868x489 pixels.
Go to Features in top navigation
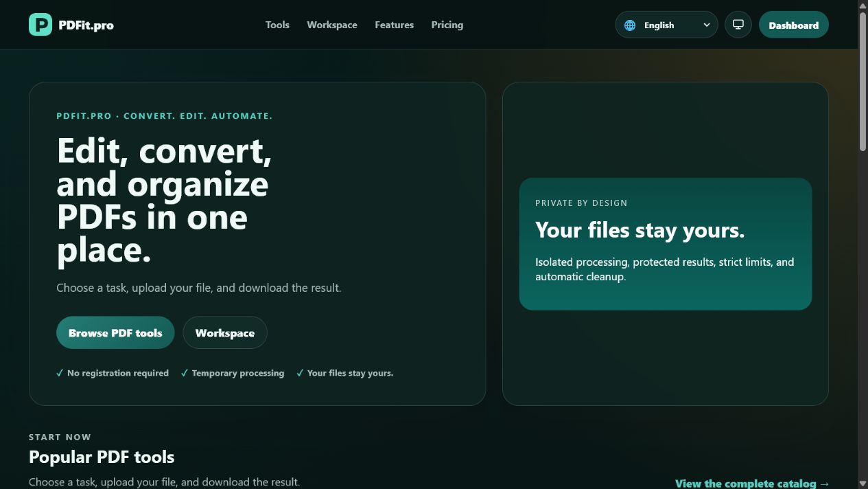(x=394, y=25)
